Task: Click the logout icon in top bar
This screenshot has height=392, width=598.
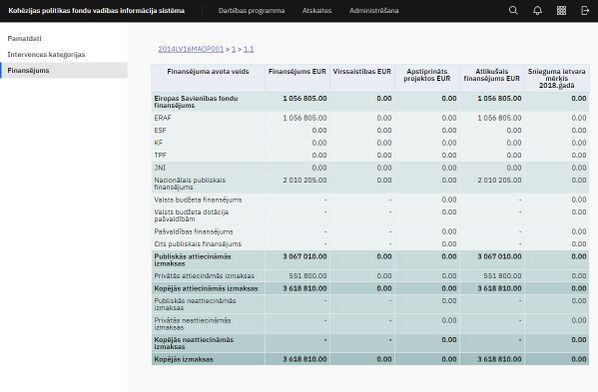Action: (x=585, y=10)
